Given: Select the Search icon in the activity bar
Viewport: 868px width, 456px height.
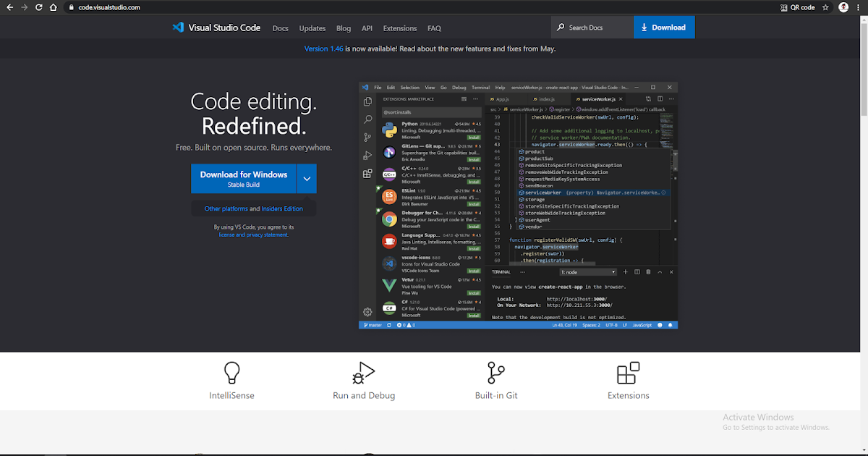Looking at the screenshot, I should coord(367,119).
